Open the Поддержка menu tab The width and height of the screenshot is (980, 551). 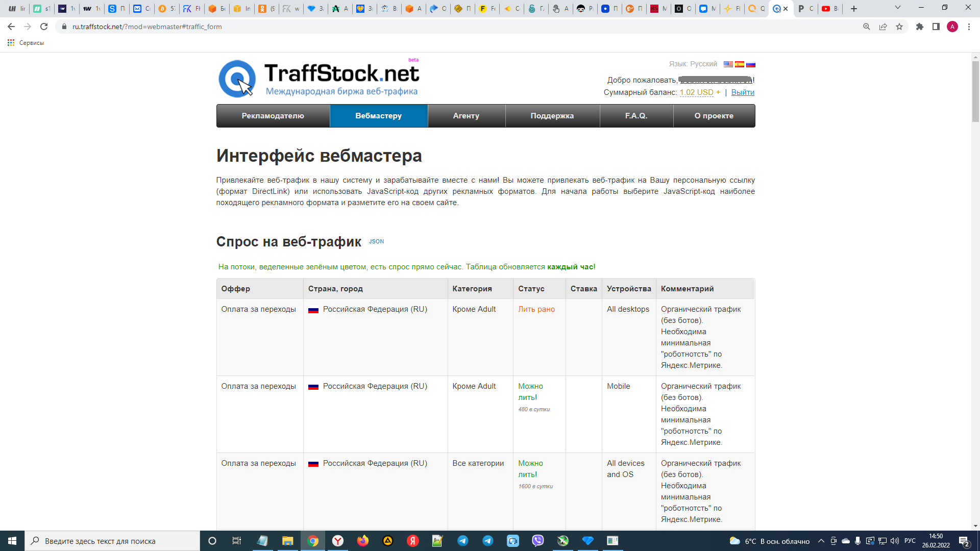552,116
